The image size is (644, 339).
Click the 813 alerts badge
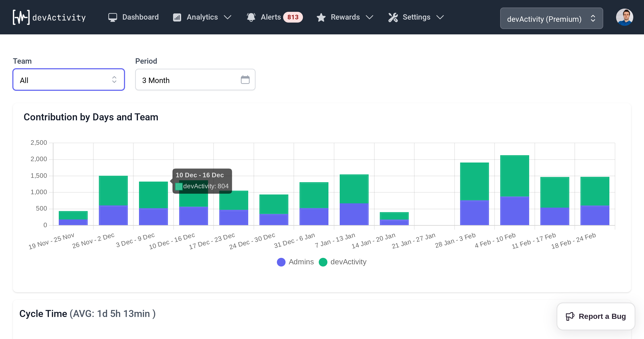pos(292,17)
